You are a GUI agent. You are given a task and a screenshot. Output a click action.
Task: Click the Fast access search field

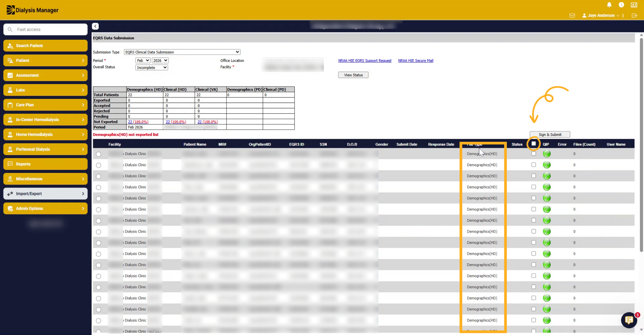click(x=45, y=29)
